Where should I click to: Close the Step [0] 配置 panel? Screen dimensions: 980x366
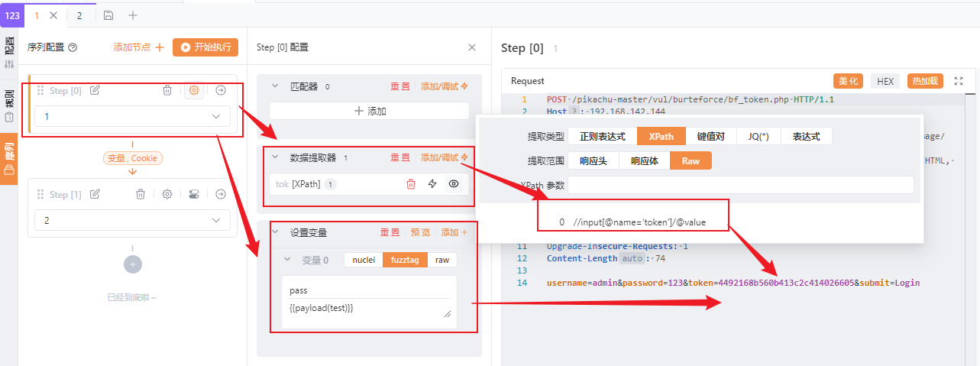pyautogui.click(x=472, y=47)
